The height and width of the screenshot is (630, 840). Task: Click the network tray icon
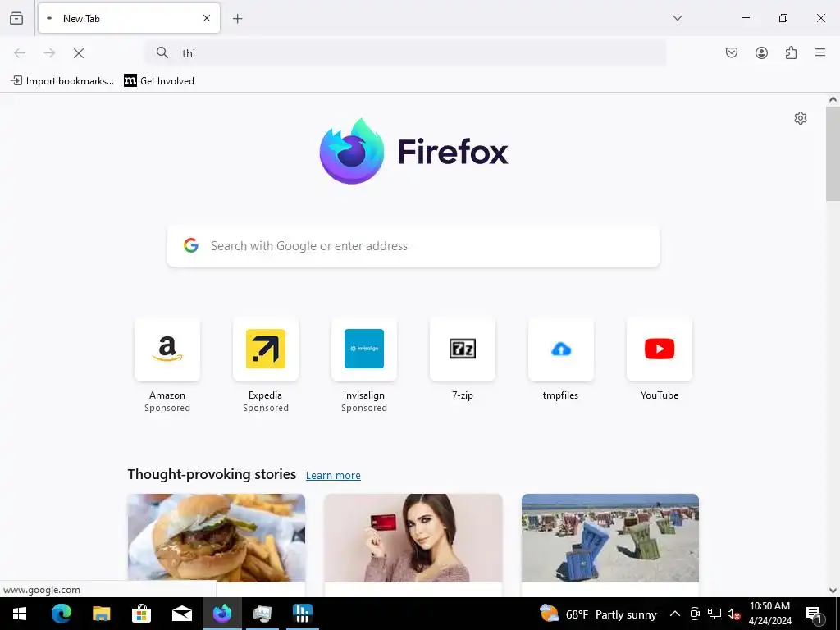coord(714,614)
